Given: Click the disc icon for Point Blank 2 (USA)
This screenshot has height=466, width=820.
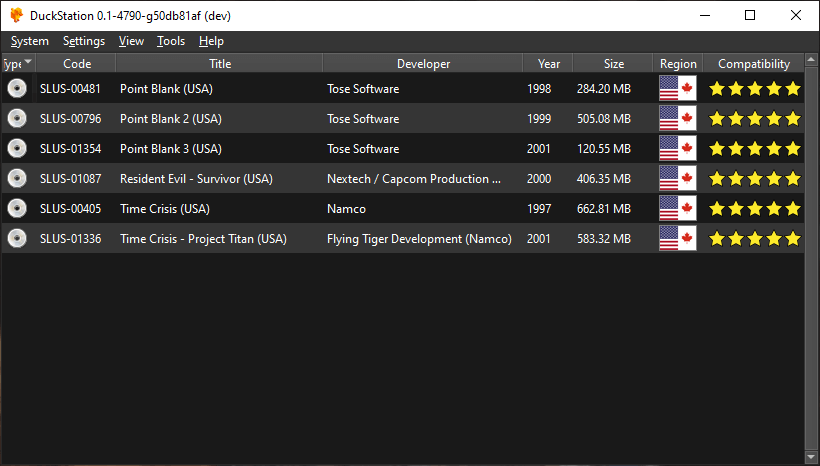Looking at the screenshot, I should point(17,119).
